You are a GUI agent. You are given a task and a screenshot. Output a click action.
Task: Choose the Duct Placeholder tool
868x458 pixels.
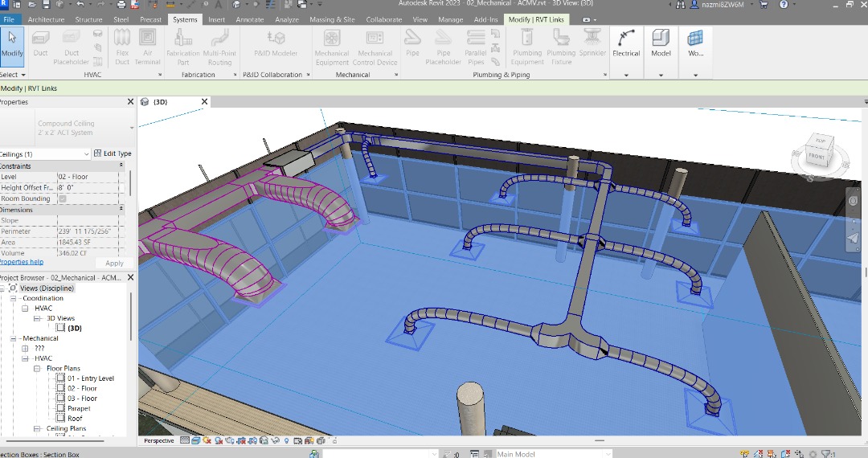(x=71, y=47)
